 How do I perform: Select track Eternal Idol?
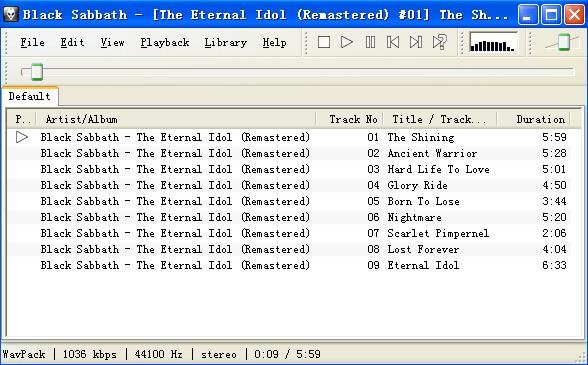pyautogui.click(x=423, y=266)
